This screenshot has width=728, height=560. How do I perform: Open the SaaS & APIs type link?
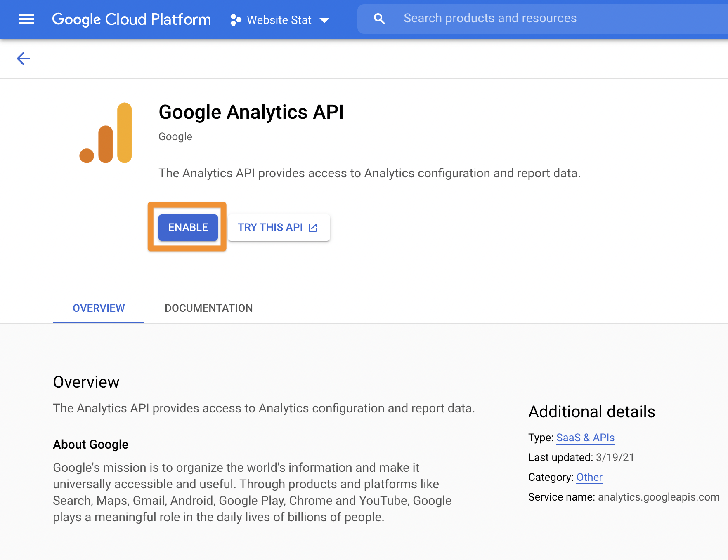pos(585,438)
